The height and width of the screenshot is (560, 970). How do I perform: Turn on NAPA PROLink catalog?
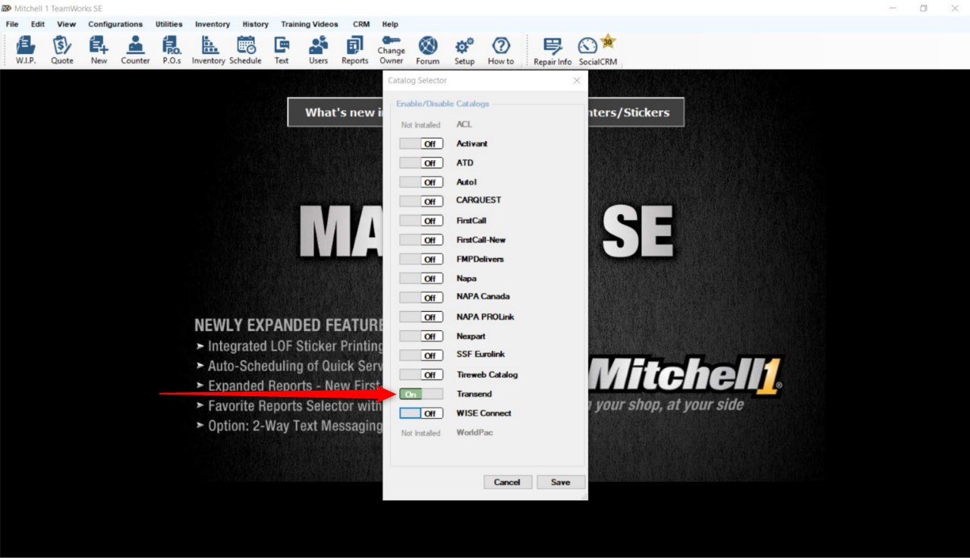(421, 317)
